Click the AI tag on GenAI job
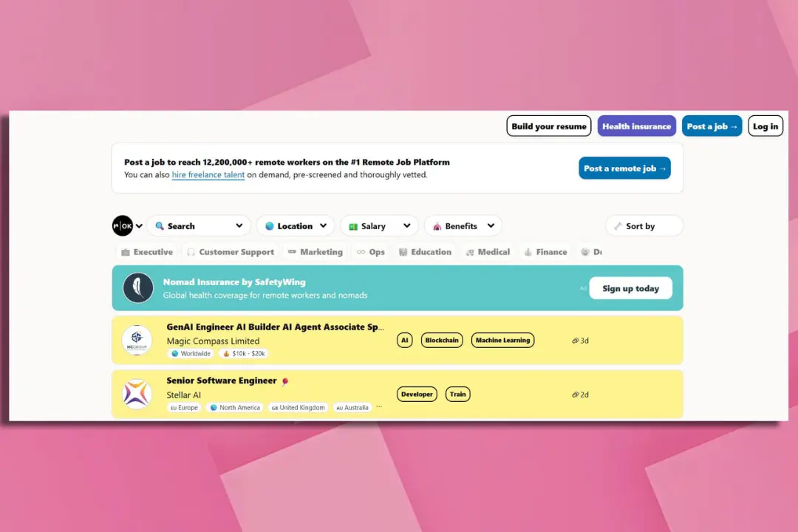The height and width of the screenshot is (532, 798). [405, 340]
